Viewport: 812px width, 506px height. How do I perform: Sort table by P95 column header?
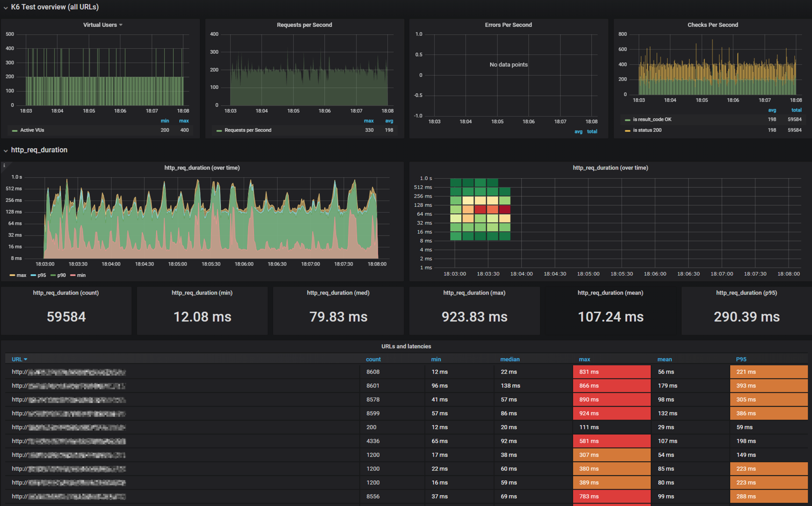pos(741,359)
